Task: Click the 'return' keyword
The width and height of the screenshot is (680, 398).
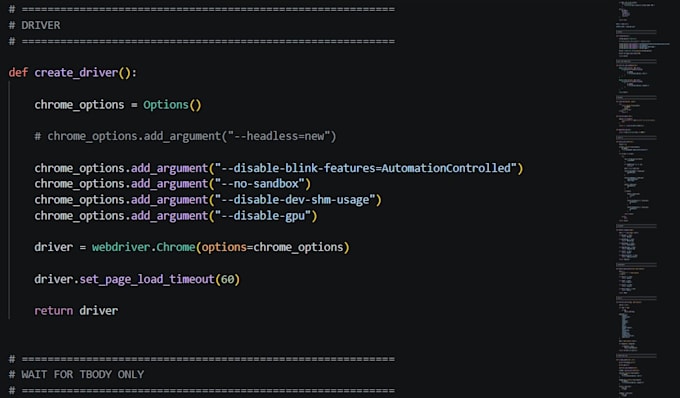Action: tap(54, 311)
